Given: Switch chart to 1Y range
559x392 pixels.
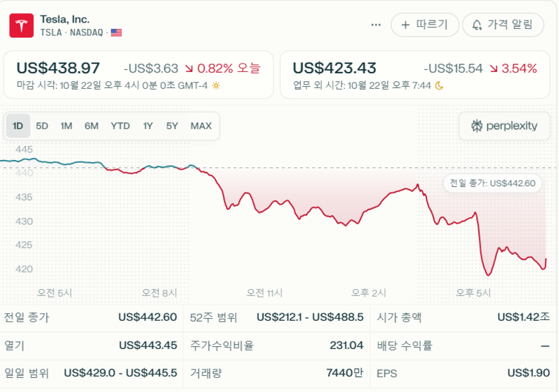Looking at the screenshot, I should pyautogui.click(x=148, y=126).
